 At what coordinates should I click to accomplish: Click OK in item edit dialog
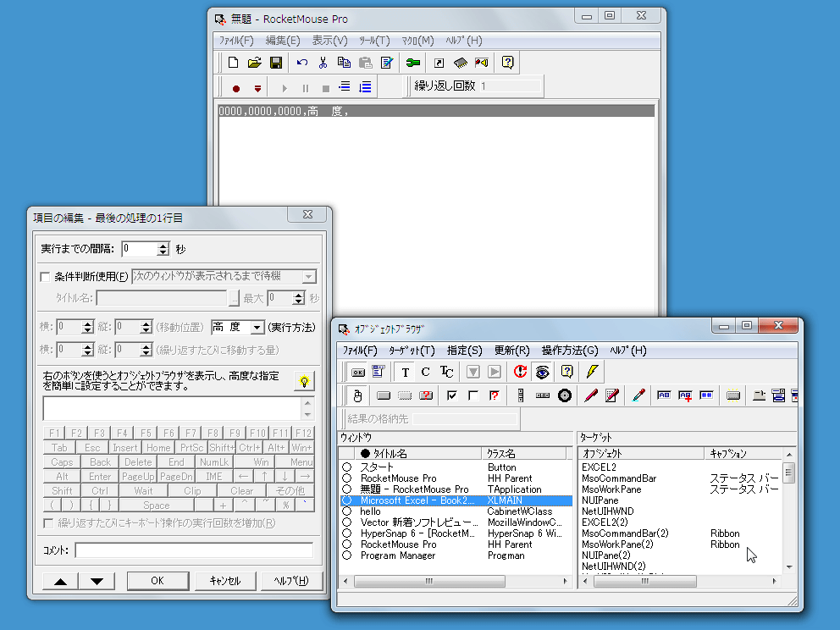[157, 581]
